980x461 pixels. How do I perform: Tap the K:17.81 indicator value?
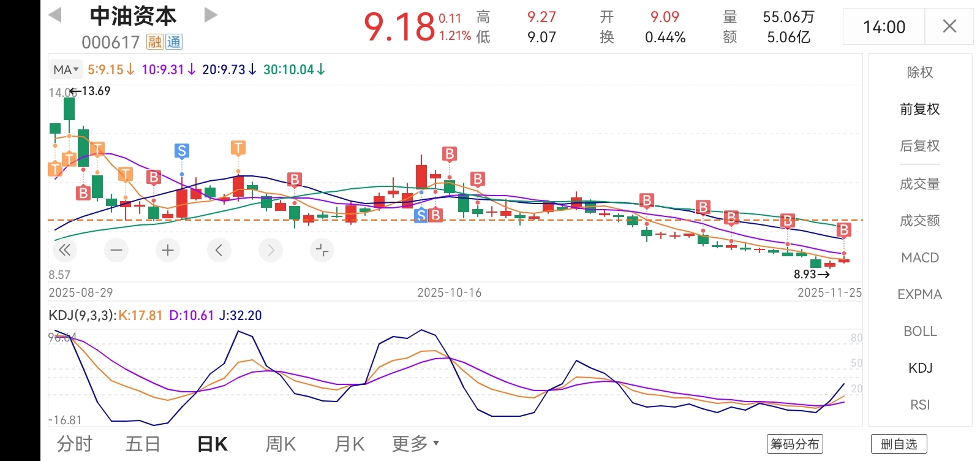[x=140, y=316]
